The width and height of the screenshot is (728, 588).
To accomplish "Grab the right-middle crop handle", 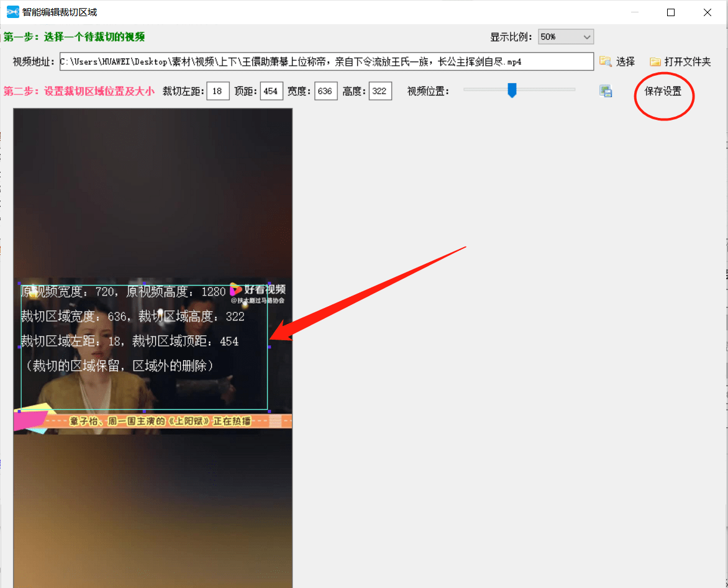I will click(269, 346).
